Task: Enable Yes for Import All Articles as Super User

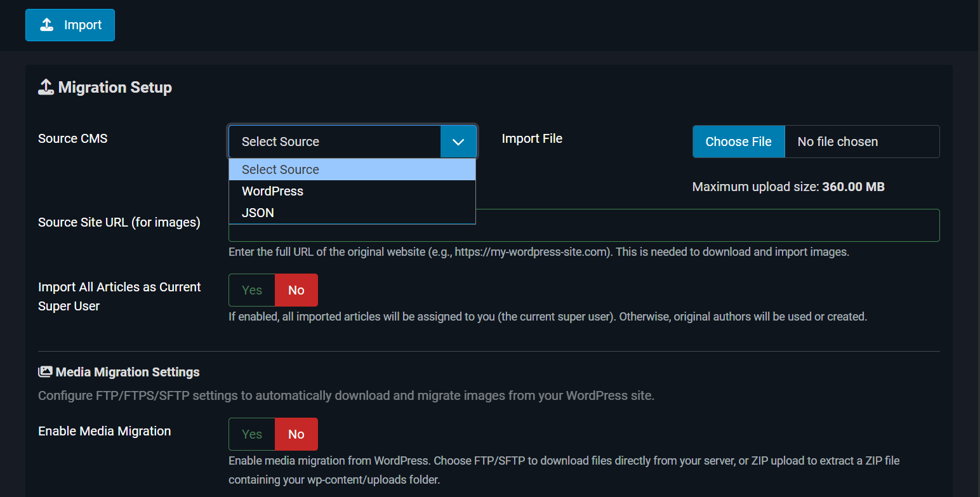Action: point(252,290)
